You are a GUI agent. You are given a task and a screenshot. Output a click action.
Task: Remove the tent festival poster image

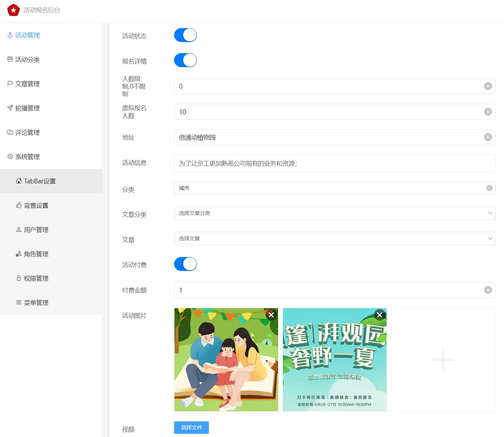coord(380,315)
